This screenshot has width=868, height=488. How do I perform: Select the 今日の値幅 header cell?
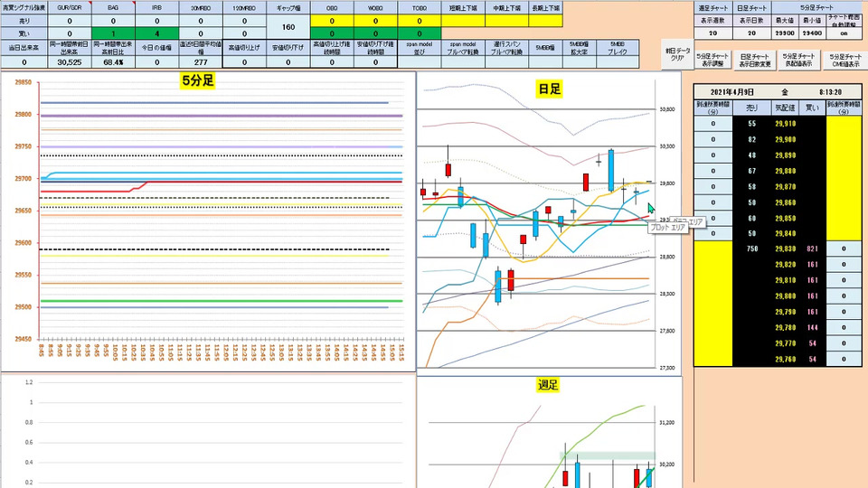(x=156, y=48)
